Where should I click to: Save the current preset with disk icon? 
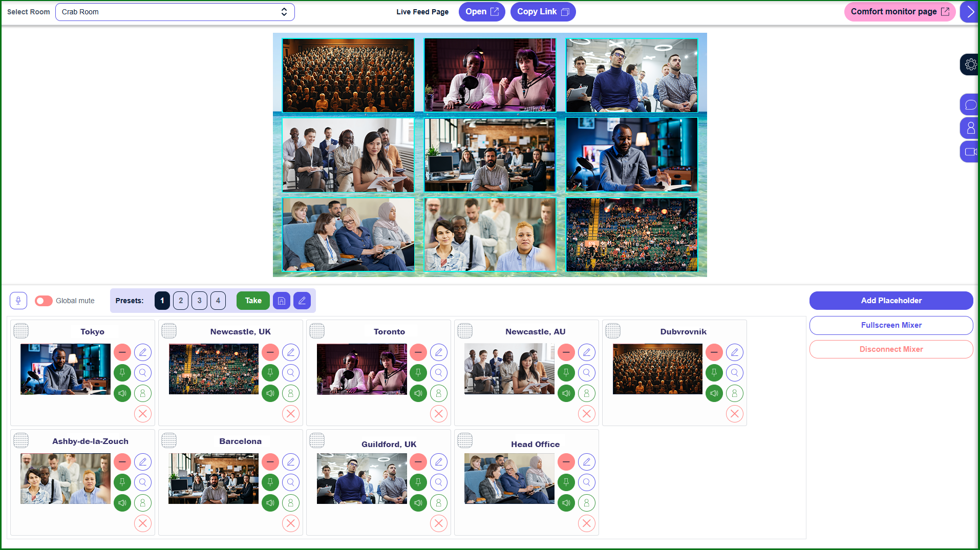coord(282,301)
